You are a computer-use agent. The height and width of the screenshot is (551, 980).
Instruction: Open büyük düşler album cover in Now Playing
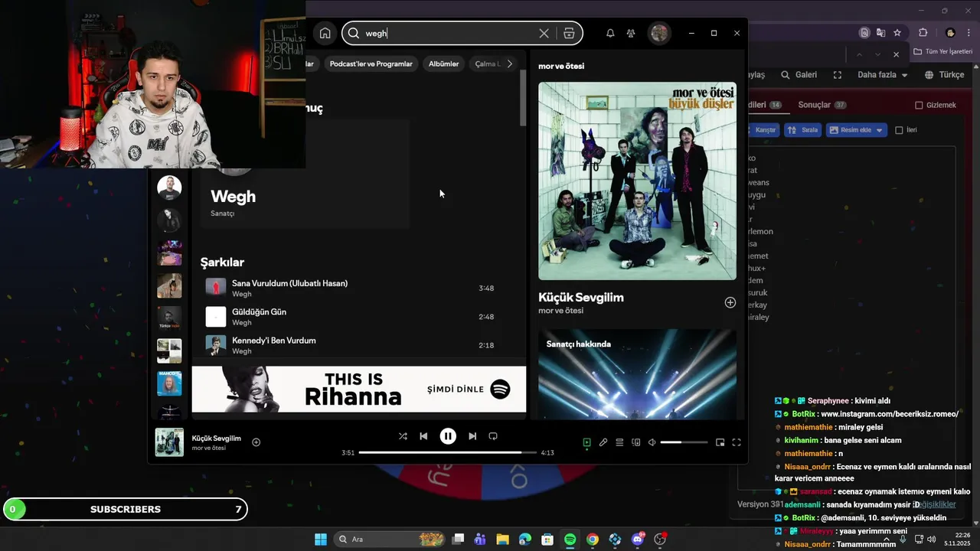coord(637,181)
